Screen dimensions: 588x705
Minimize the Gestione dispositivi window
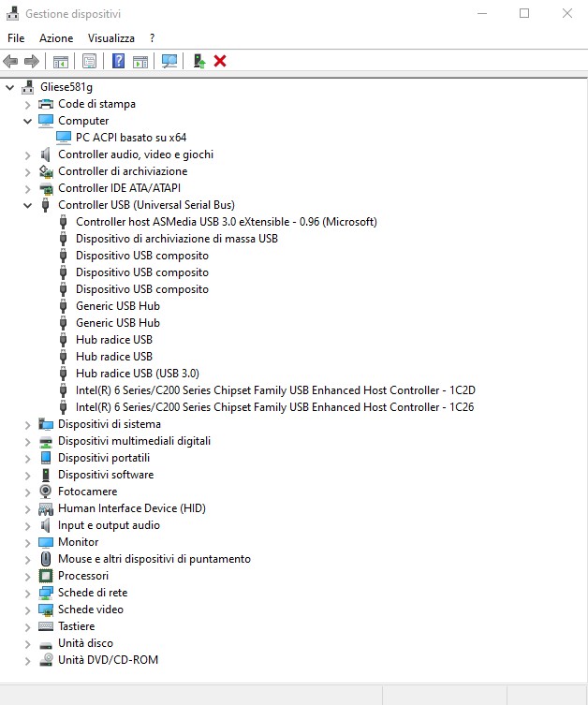[482, 13]
